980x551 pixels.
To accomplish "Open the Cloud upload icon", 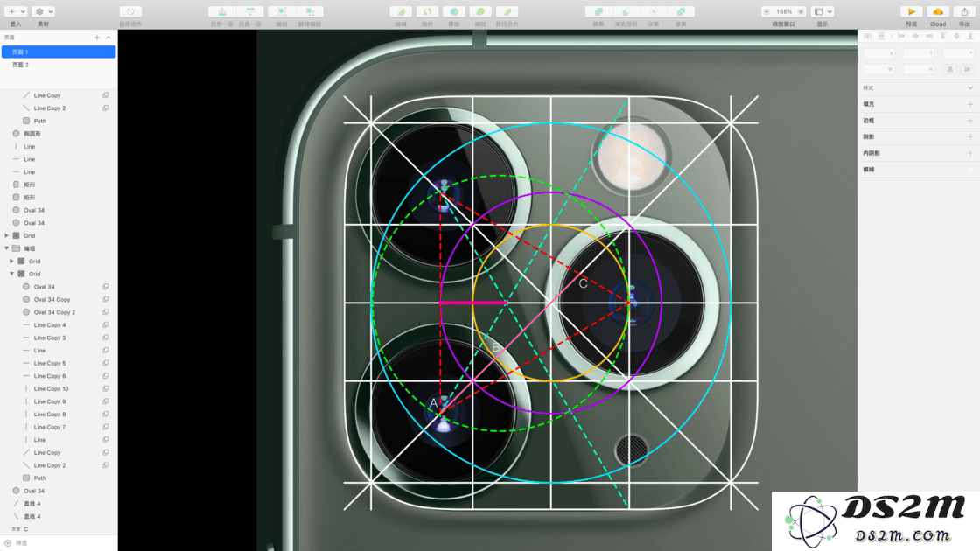I will click(x=937, y=12).
